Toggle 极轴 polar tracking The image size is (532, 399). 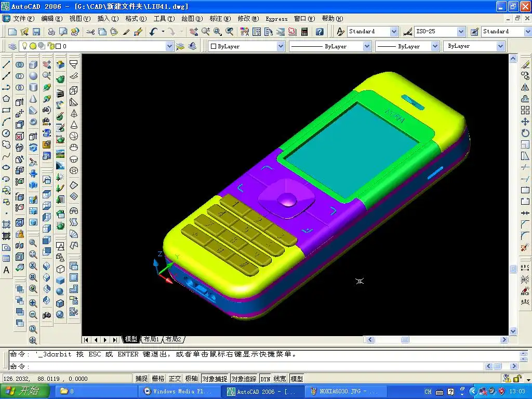coord(191,378)
